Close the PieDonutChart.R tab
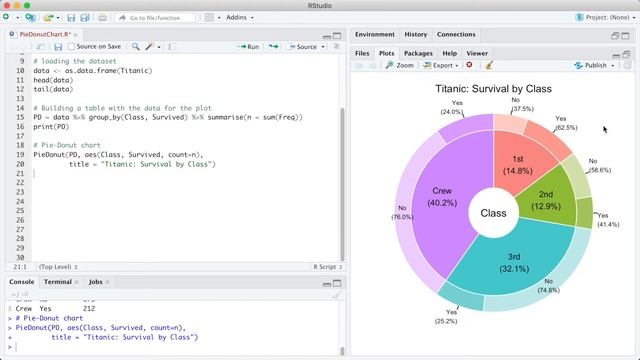The height and width of the screenshot is (360, 640). point(76,35)
